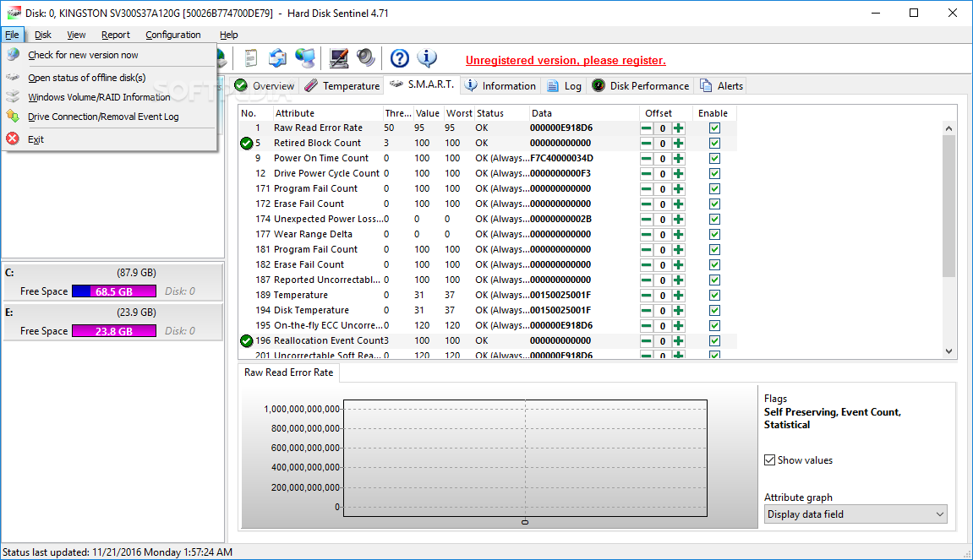Toggle Enable checkbox for Power On Time Count
This screenshot has height=560, width=973.
point(715,159)
